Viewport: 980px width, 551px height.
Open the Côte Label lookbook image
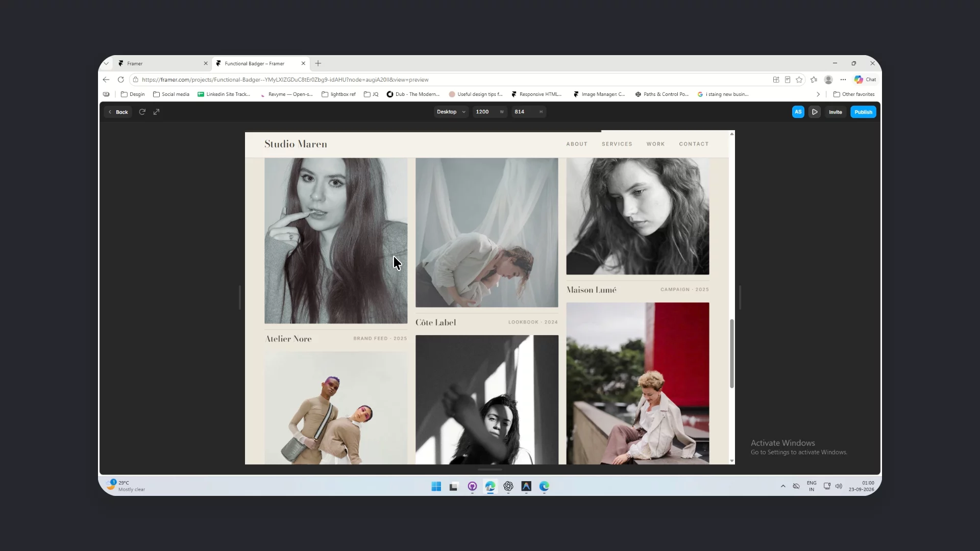[487, 232]
